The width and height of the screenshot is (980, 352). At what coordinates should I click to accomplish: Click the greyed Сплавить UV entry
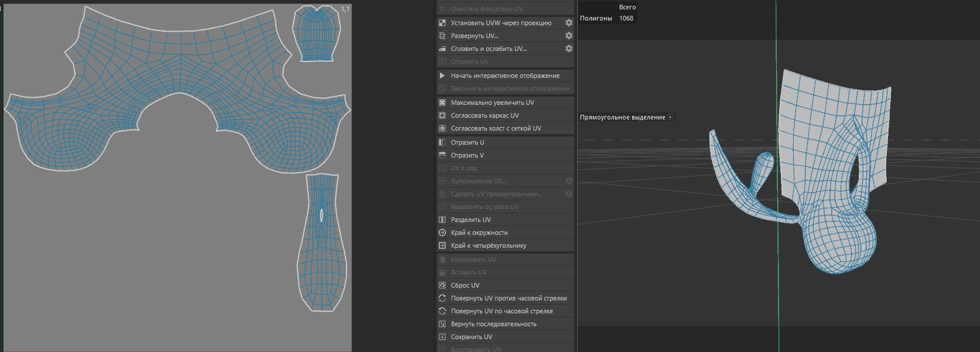pyautogui.click(x=505, y=61)
